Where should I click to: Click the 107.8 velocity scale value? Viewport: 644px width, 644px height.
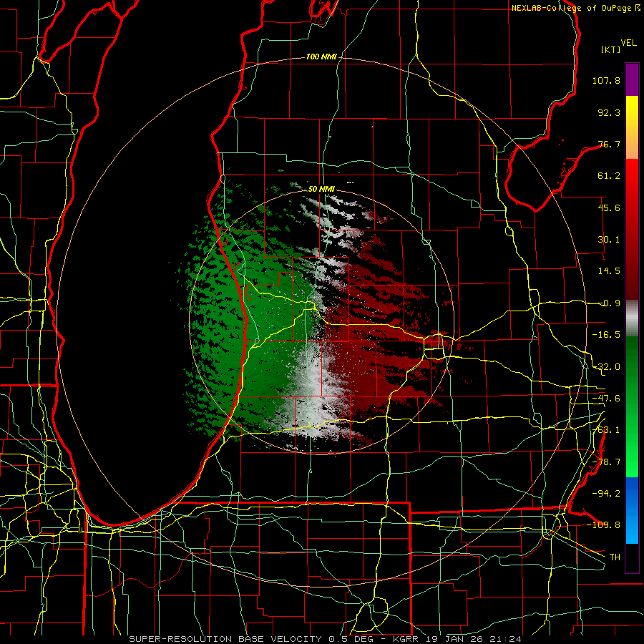click(x=606, y=80)
